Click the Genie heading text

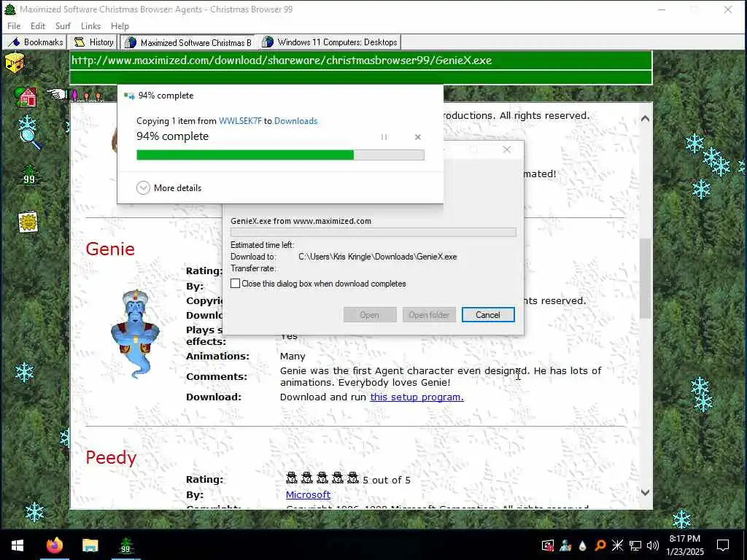(110, 249)
